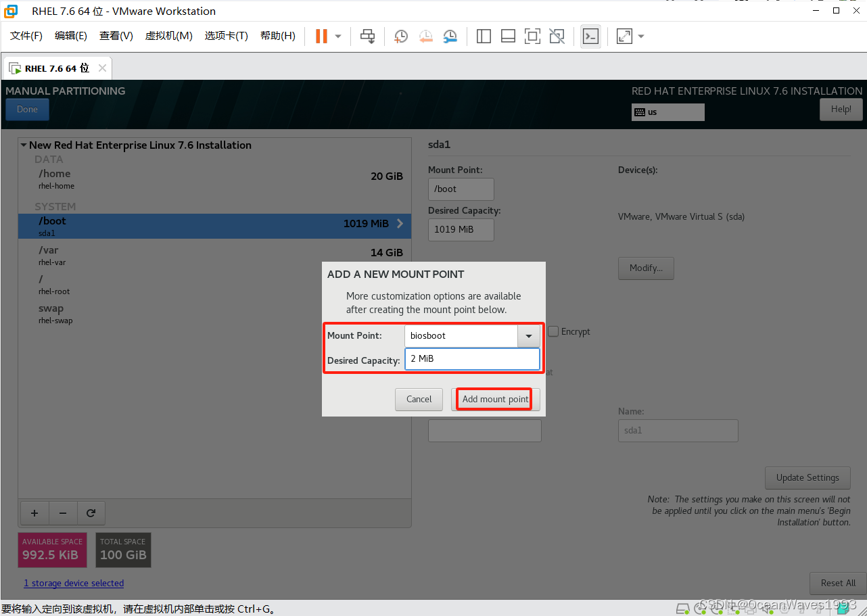Click the Done button in Manual Partitioning

pyautogui.click(x=27, y=110)
